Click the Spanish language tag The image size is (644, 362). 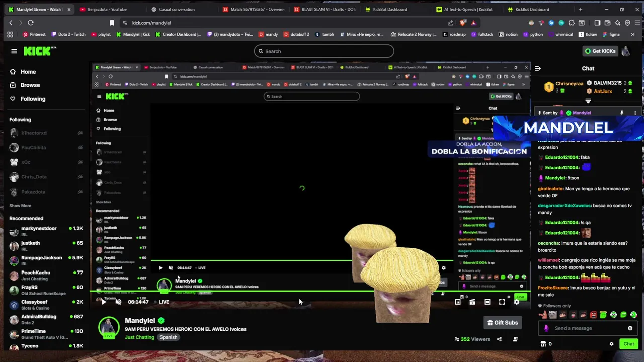tap(169, 337)
